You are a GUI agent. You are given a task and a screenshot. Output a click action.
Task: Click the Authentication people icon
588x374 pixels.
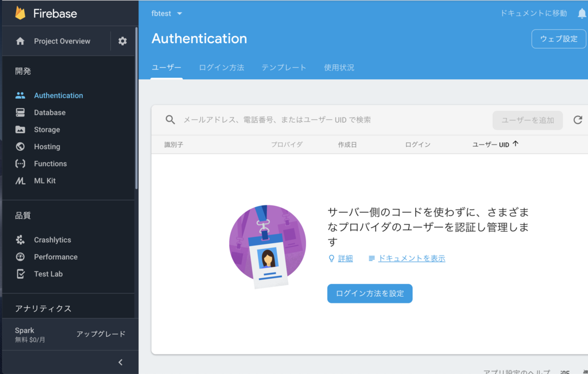20,96
